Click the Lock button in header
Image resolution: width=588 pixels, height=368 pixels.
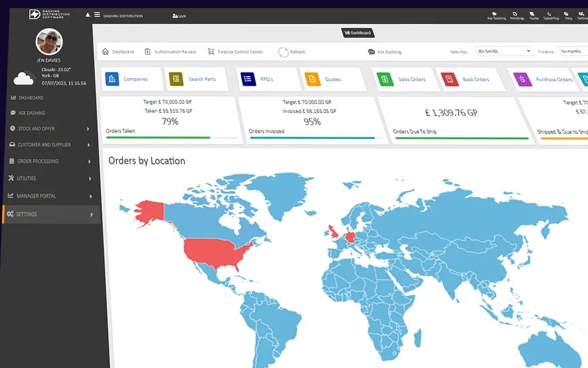179,16
